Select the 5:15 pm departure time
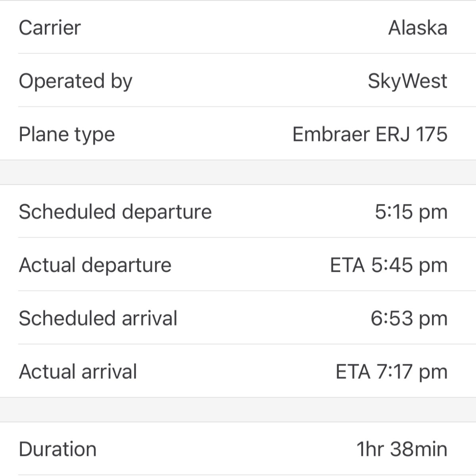The image size is (476, 476). pyautogui.click(x=411, y=212)
